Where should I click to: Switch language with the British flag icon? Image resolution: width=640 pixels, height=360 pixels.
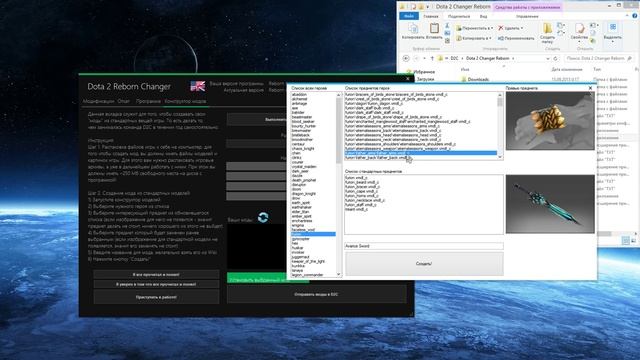click(x=198, y=86)
